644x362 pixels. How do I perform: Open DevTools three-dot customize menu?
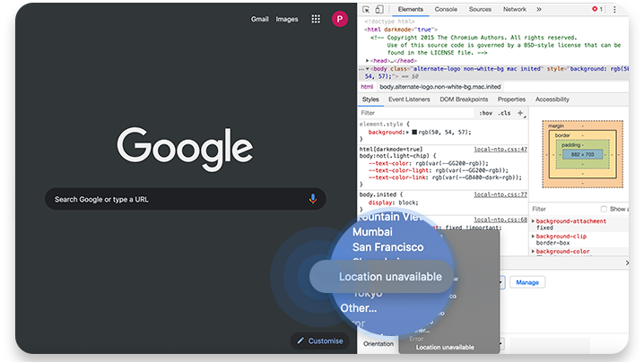[x=614, y=10]
